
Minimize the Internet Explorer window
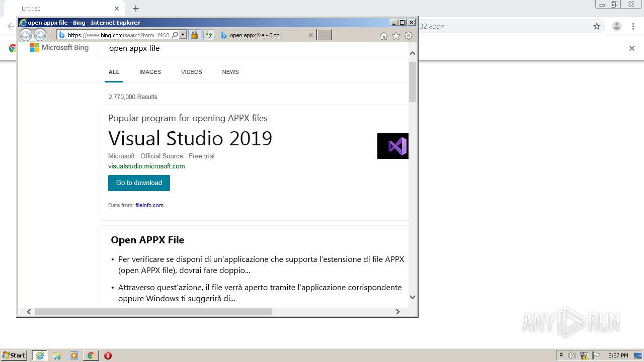(x=393, y=22)
